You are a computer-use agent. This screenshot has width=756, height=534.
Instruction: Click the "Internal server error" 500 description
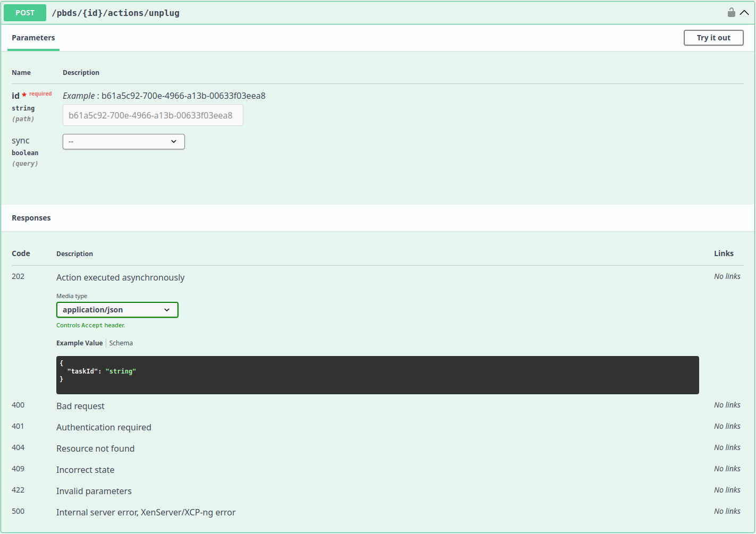tap(146, 512)
